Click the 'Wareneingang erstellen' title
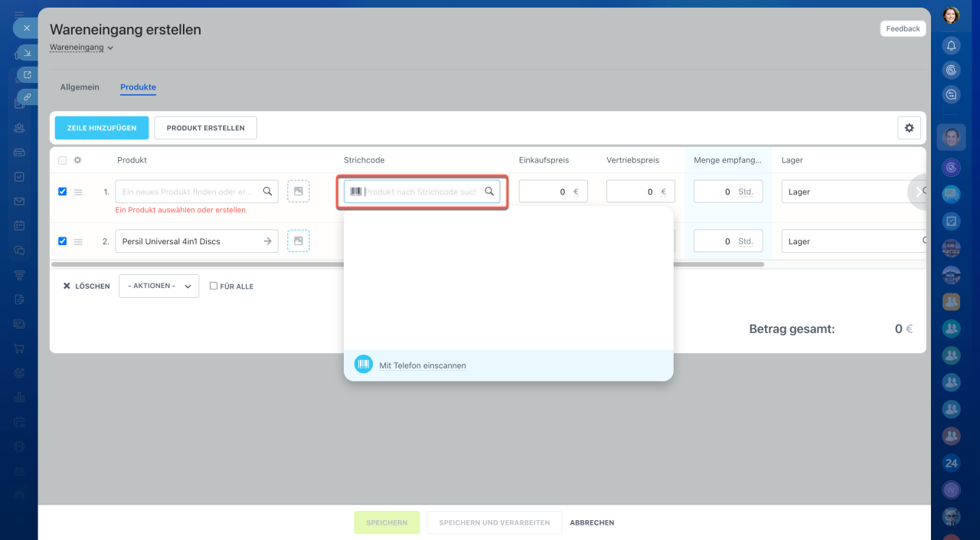 (x=126, y=29)
